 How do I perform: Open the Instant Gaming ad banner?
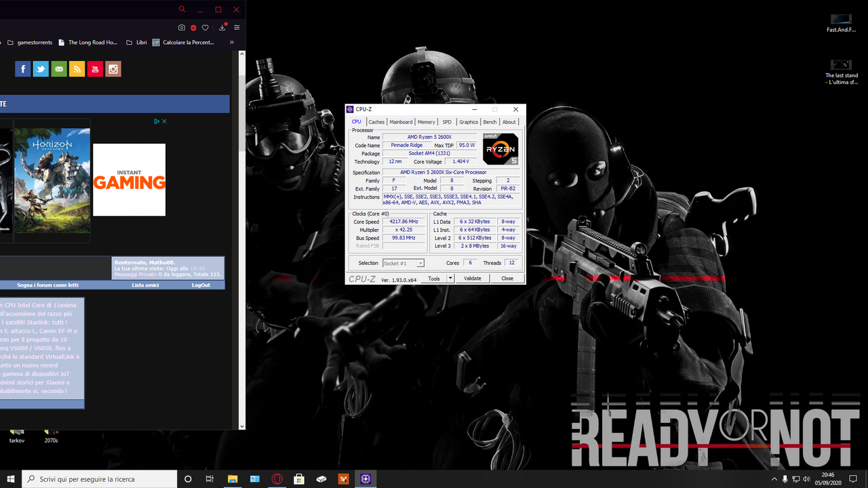pyautogui.click(x=129, y=180)
